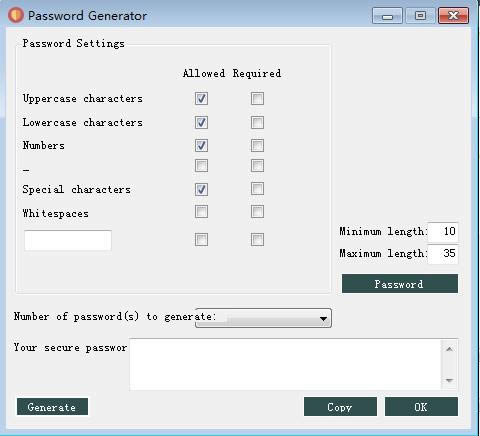Uncheck Allowed for Special characters

(x=201, y=189)
